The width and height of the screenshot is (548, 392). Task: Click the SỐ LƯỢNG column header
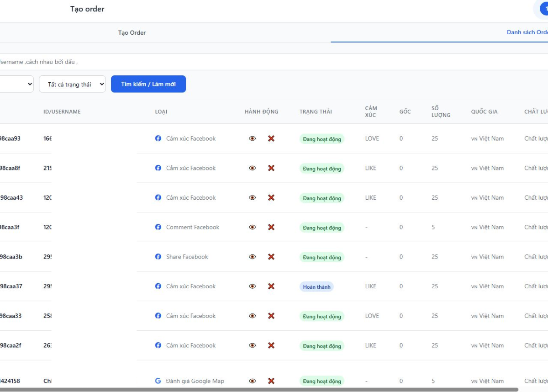[441, 111]
